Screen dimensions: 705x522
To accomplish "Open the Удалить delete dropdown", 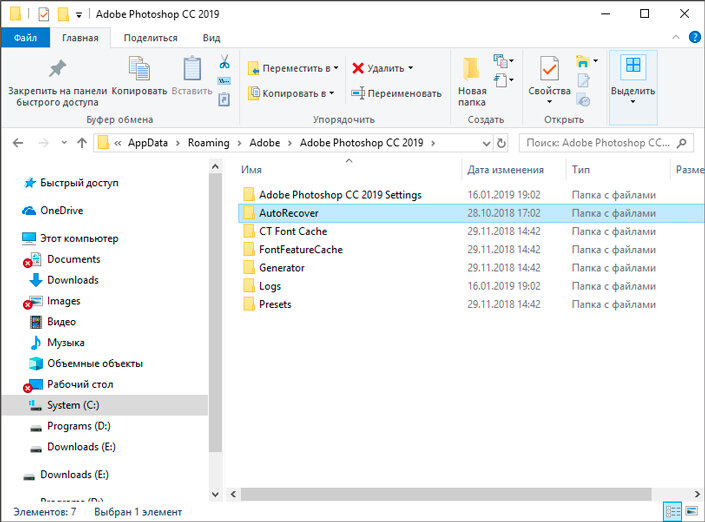I will coord(411,68).
